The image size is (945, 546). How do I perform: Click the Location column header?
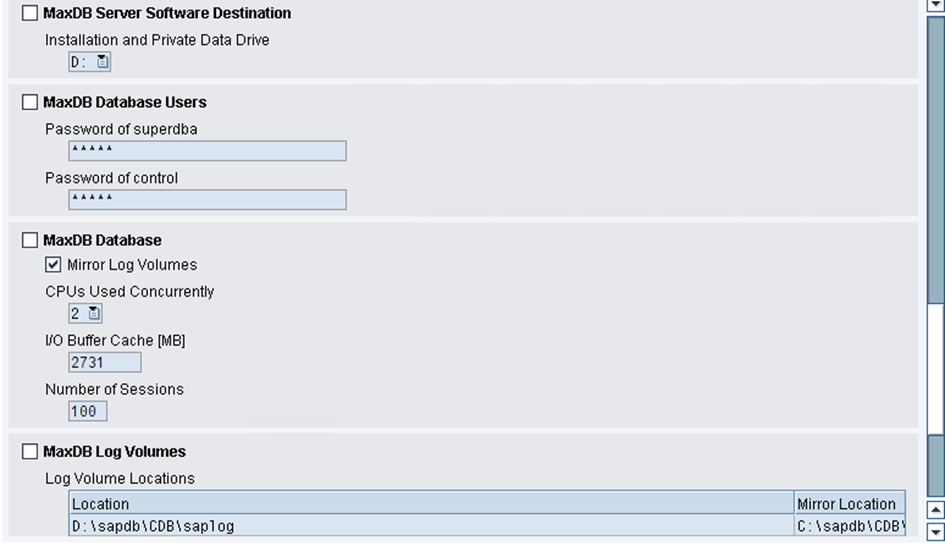(x=432, y=504)
